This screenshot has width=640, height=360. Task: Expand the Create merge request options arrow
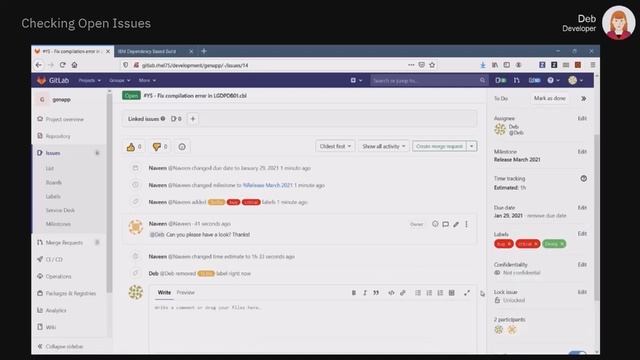pyautogui.click(x=472, y=146)
